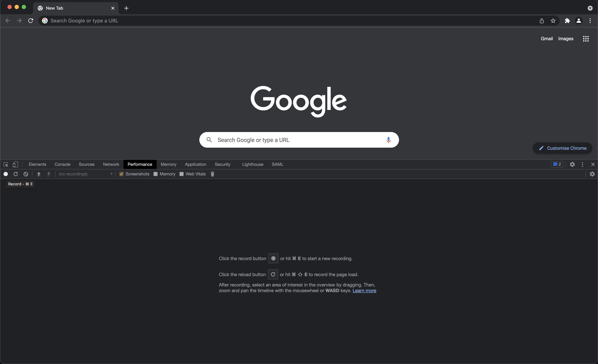The height and width of the screenshot is (364, 598).
Task: Click the browser forward arrow
Action: coord(19,21)
